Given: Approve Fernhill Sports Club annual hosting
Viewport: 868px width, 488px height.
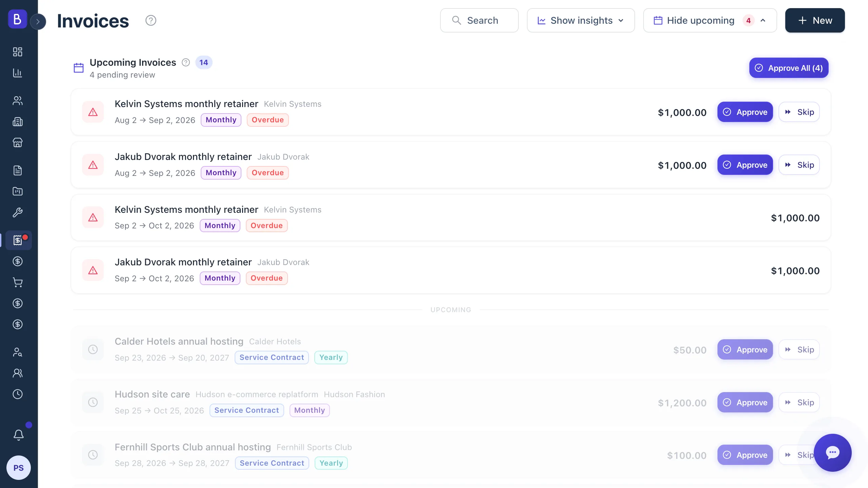Looking at the screenshot, I should pos(745,455).
